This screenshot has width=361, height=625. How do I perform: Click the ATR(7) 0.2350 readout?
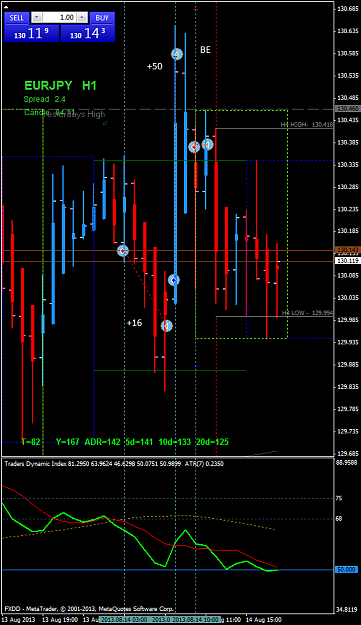204,464
